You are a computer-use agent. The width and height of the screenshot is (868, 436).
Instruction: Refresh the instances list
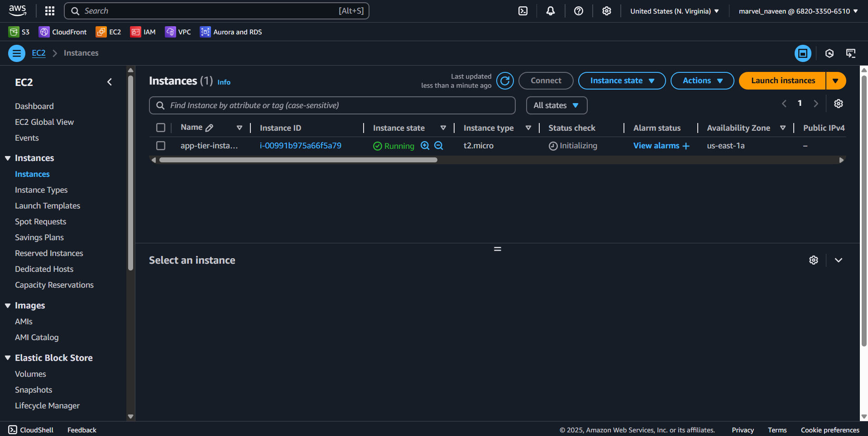point(505,81)
